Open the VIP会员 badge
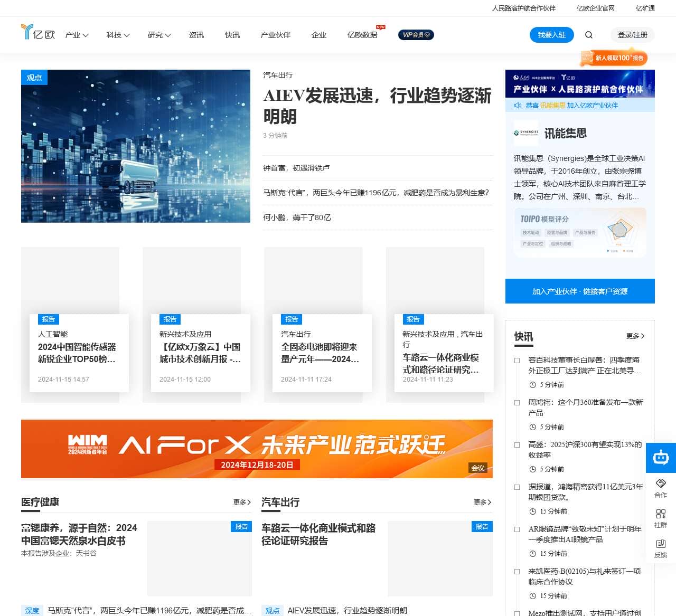Viewport: 676px width, 616px height. [416, 35]
